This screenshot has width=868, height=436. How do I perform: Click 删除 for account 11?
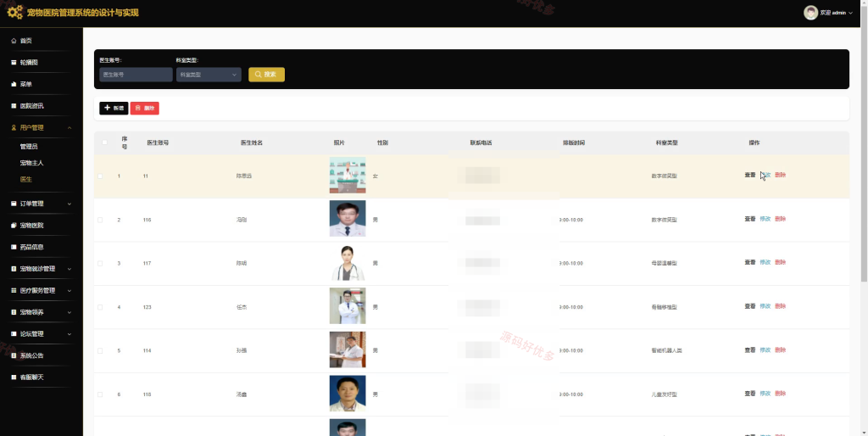pos(780,175)
